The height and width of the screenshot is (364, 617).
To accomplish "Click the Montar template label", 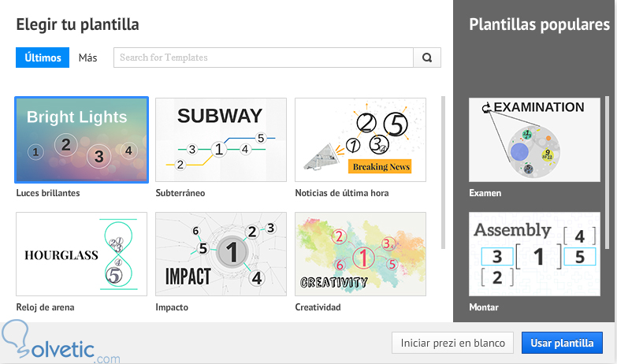I will tap(484, 307).
